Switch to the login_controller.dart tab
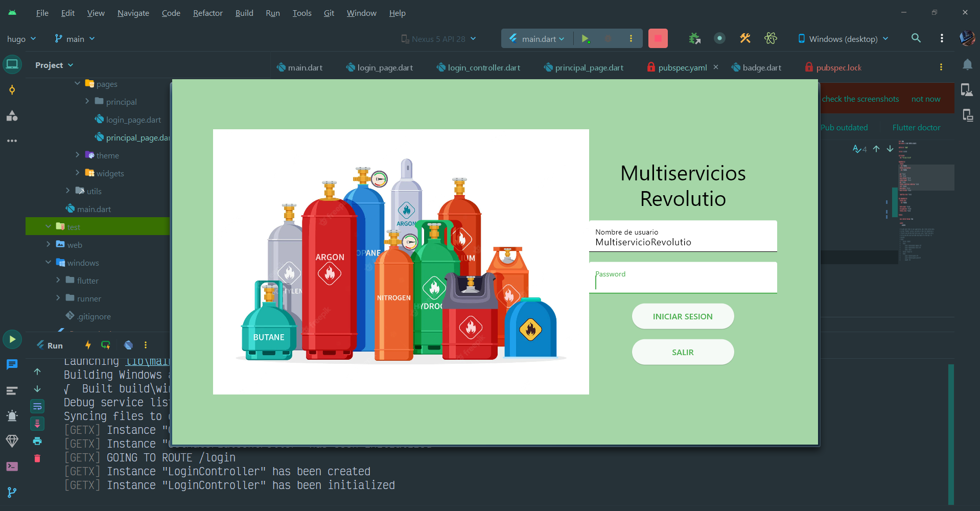 [x=478, y=67]
